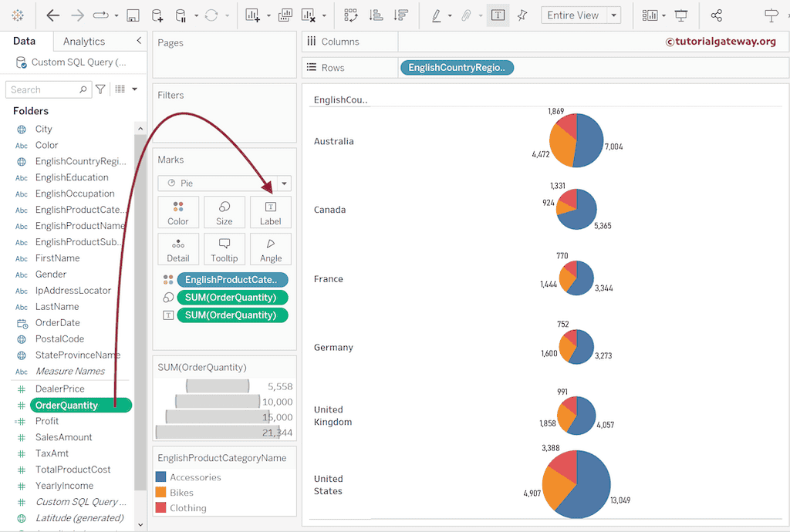790x532 pixels.
Task: Swap rows and columns
Action: [x=351, y=15]
